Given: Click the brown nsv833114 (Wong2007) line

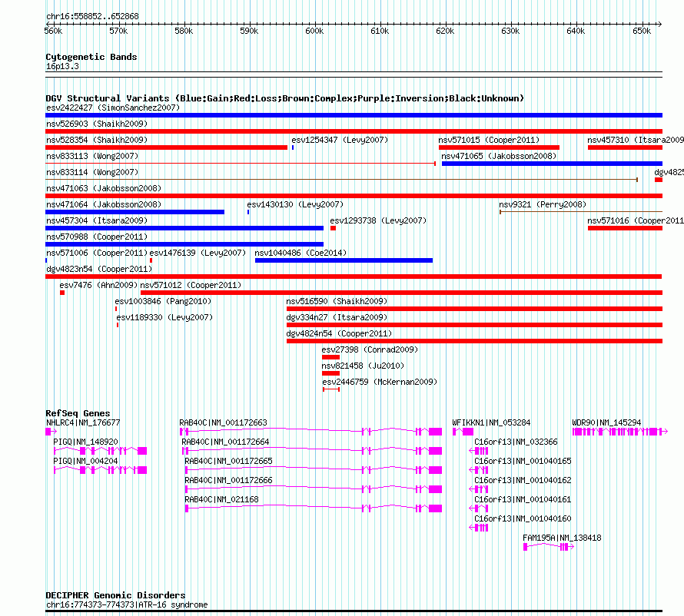Looking at the screenshot, I should point(341,180).
